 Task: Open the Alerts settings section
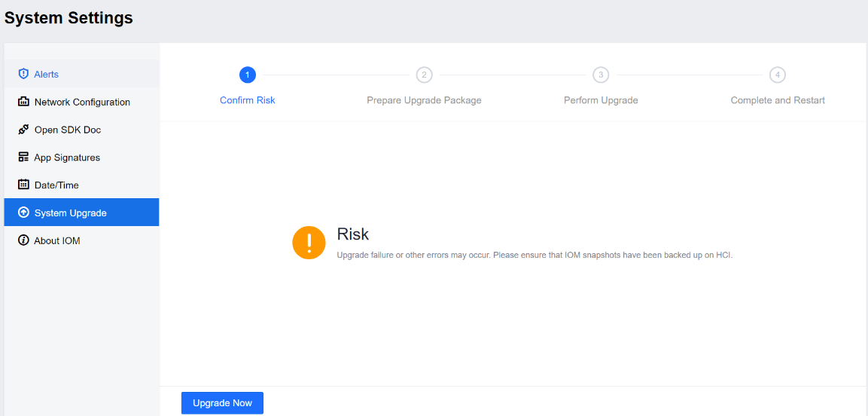[x=47, y=74]
